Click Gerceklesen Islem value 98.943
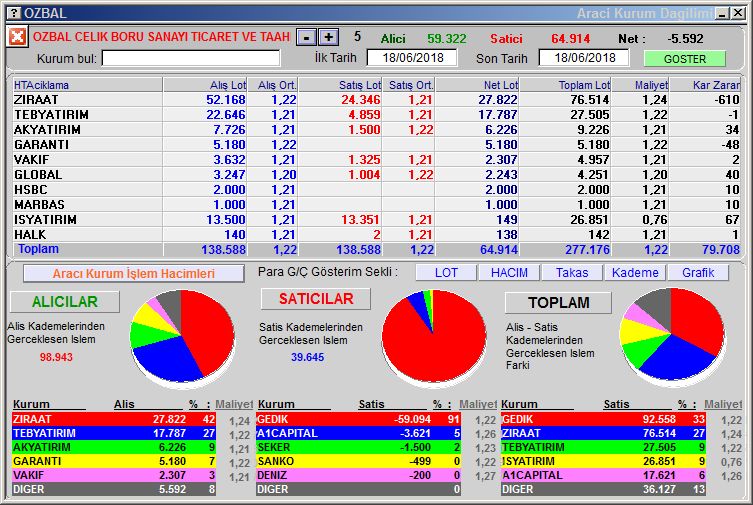Viewport: 753px width, 505px height. tap(56, 357)
